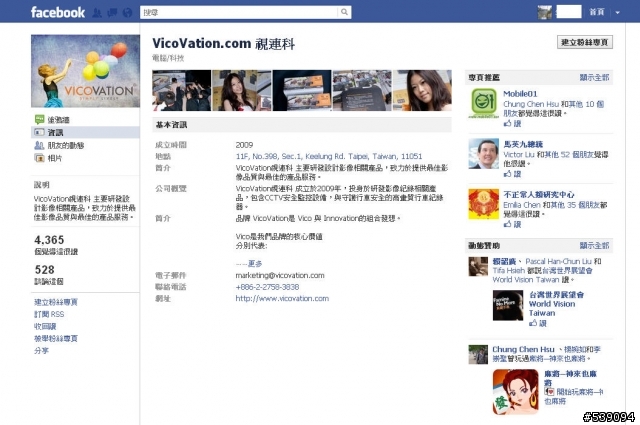Click phone number +886-2-2758-3838
Viewport: 640px width, 425px height.
point(267,287)
